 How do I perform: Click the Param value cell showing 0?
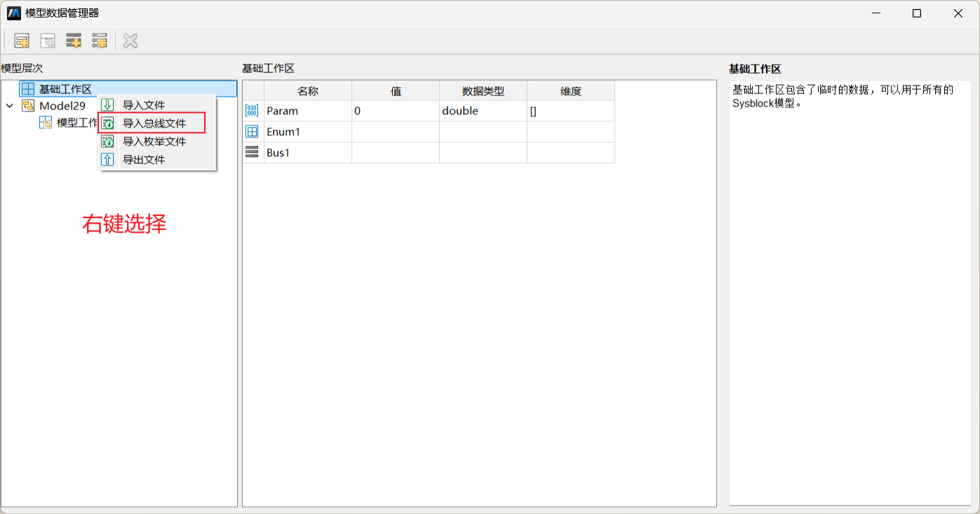(396, 111)
